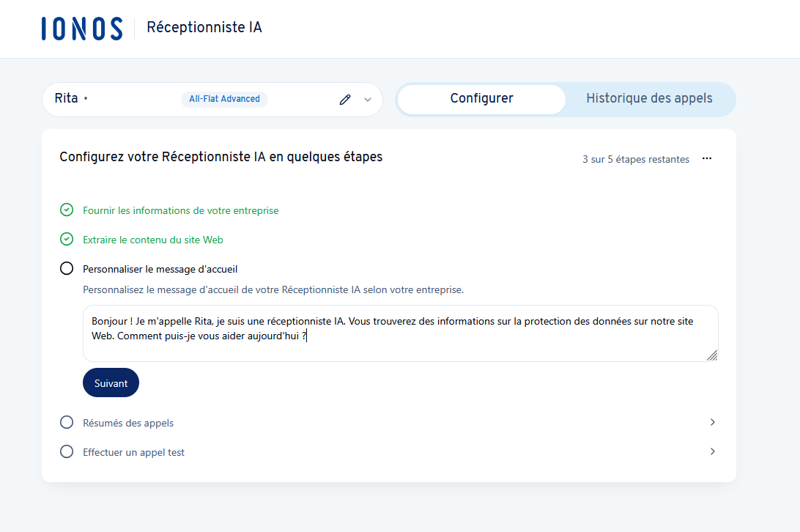Click the IONOS logo
800x532 pixels.
click(x=82, y=29)
